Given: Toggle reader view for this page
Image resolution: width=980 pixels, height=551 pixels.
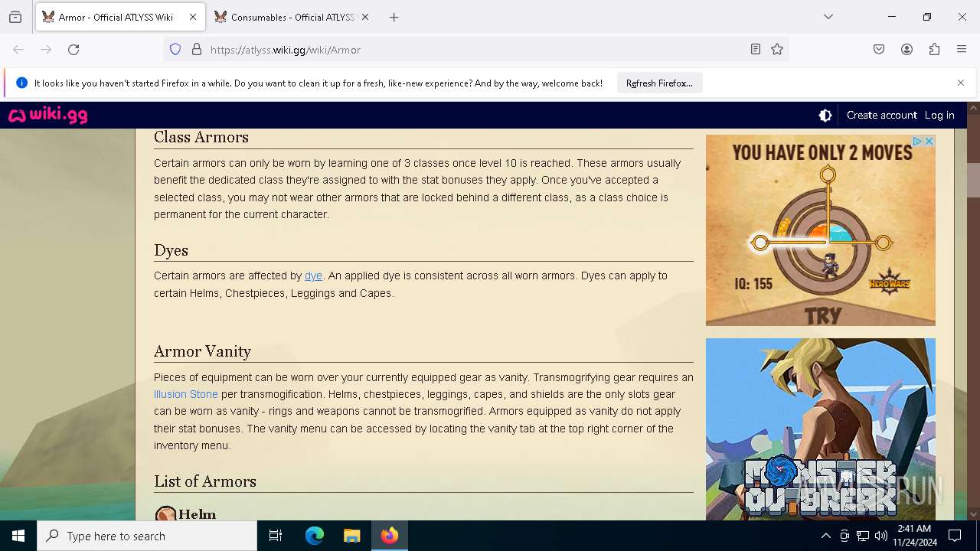Looking at the screenshot, I should coord(756,50).
